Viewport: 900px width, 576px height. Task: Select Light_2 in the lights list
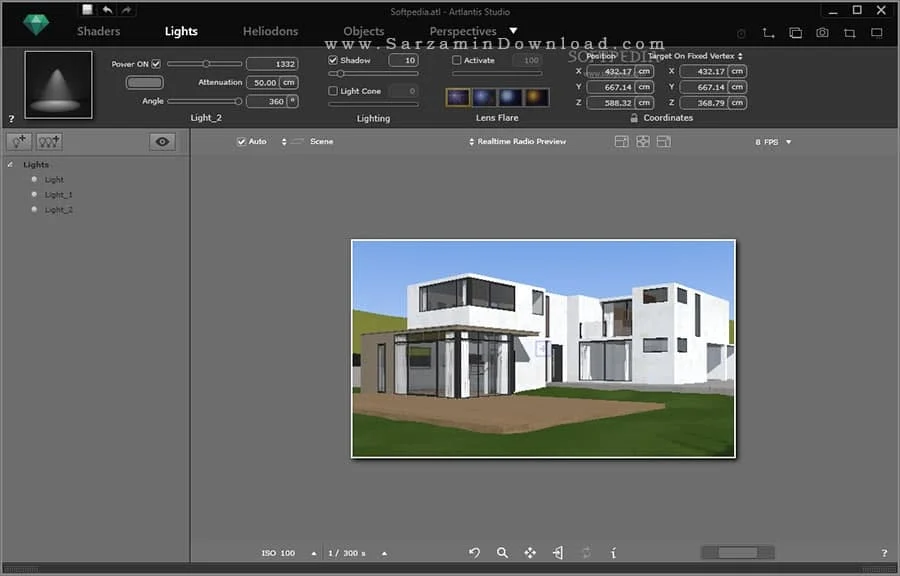point(59,209)
